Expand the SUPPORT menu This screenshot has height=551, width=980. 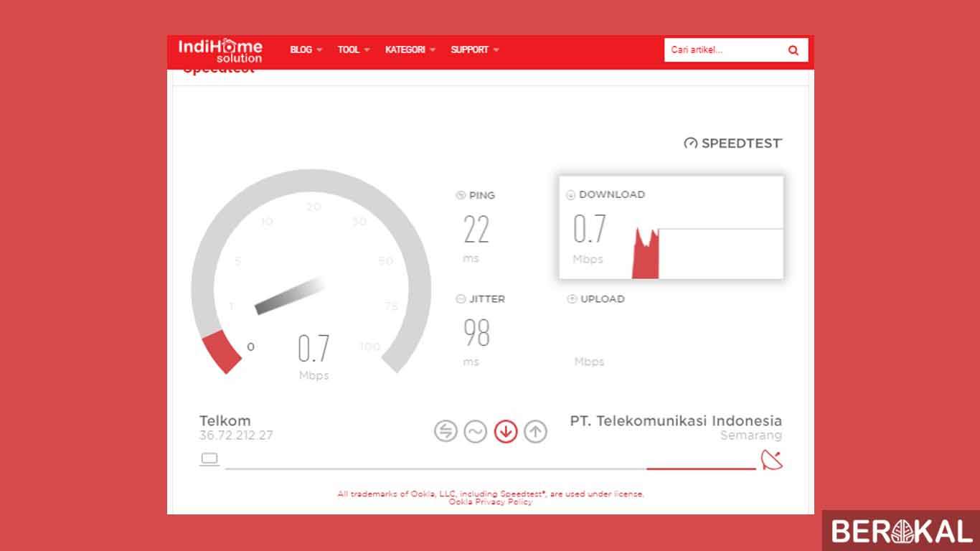click(475, 50)
